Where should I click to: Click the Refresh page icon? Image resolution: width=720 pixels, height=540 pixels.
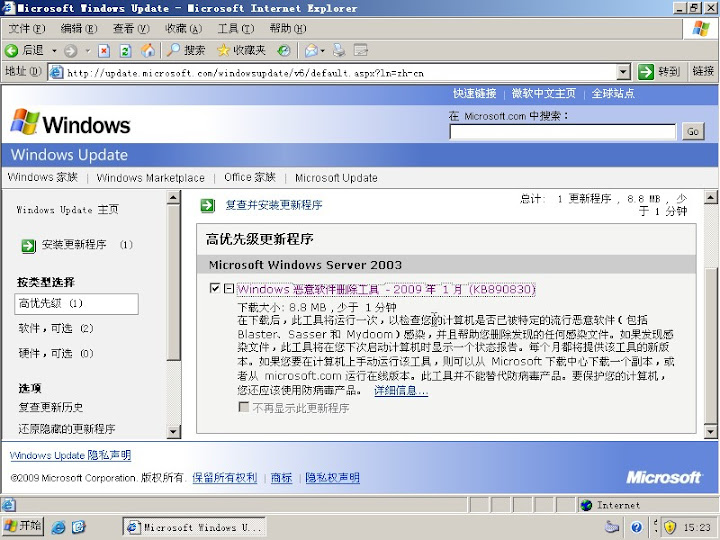pyautogui.click(x=125, y=51)
